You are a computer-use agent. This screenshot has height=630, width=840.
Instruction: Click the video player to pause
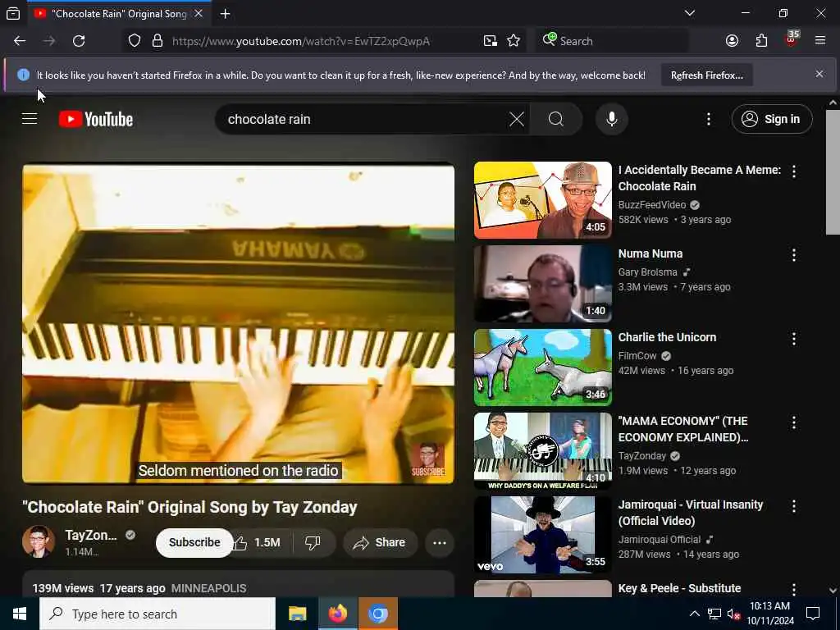tap(238, 323)
